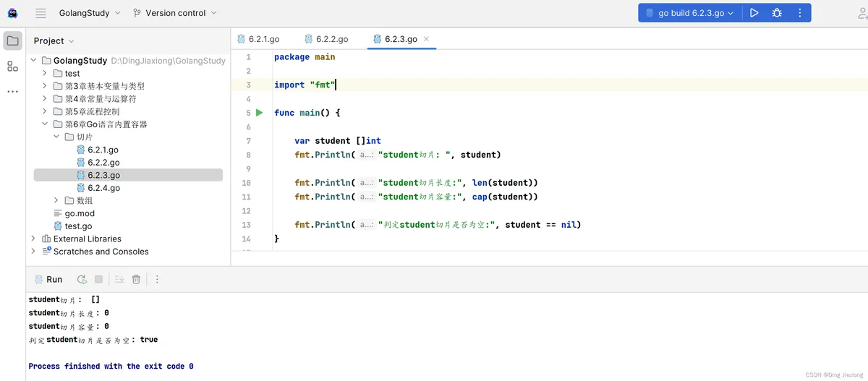Open the Version control dropdown
868x381 pixels.
click(175, 13)
